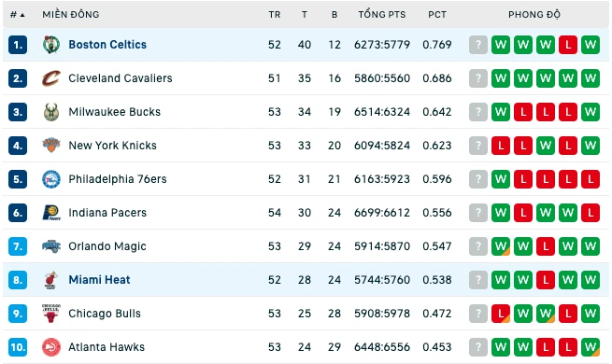Click the PHONG ĐỘ column header
The image size is (612, 364).
pyautogui.click(x=534, y=15)
